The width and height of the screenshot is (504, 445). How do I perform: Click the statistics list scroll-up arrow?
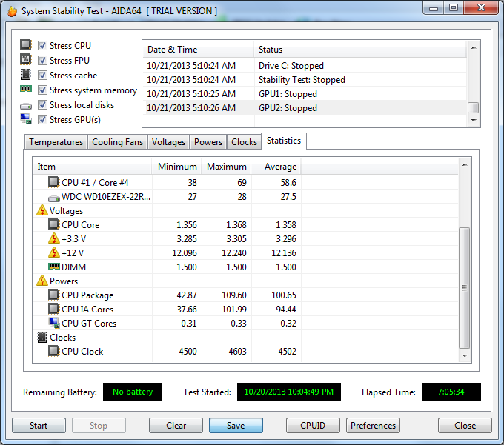[465, 164]
